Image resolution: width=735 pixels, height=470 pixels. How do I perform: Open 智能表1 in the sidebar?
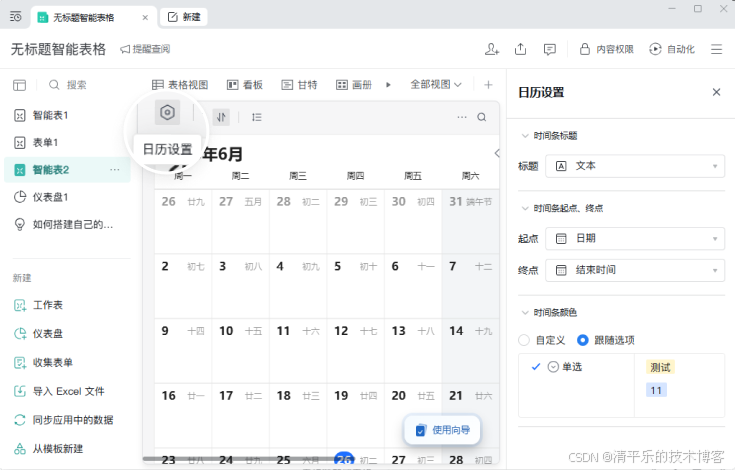68,115
